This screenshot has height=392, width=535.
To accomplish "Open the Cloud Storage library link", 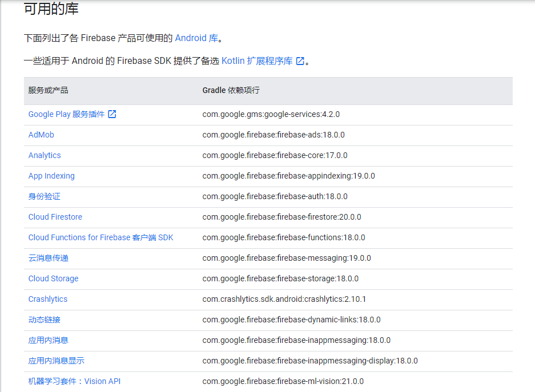I will tap(53, 278).
